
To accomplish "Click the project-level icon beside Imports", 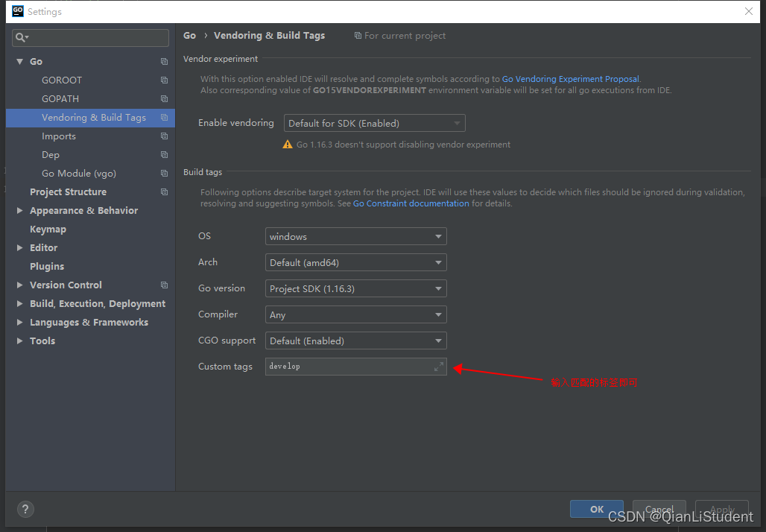I will coord(164,136).
